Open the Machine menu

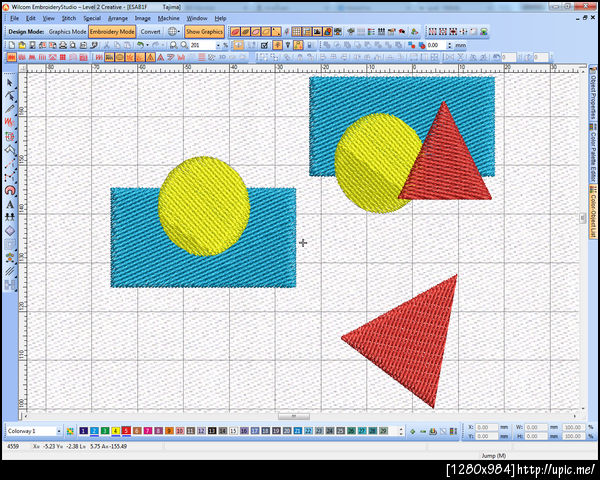(x=168, y=18)
